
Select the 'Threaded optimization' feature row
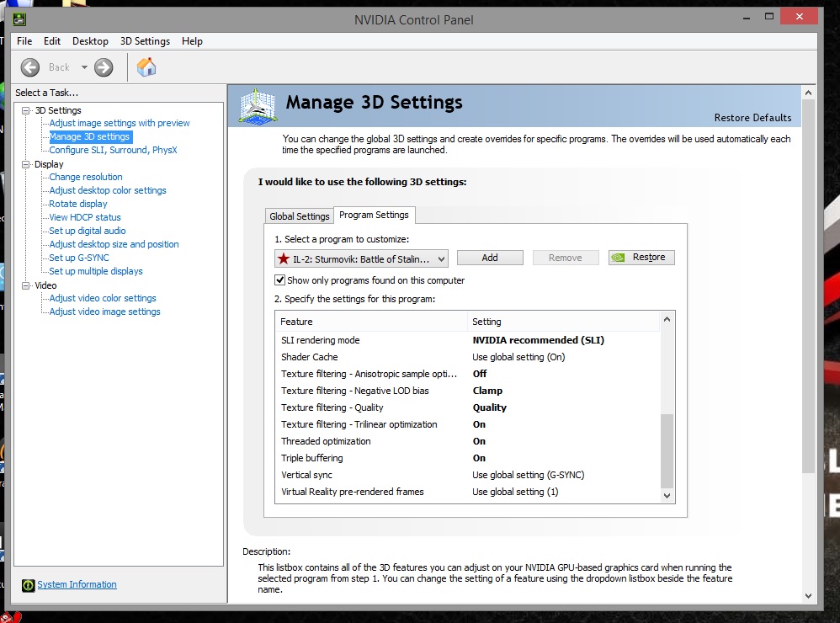[468, 441]
